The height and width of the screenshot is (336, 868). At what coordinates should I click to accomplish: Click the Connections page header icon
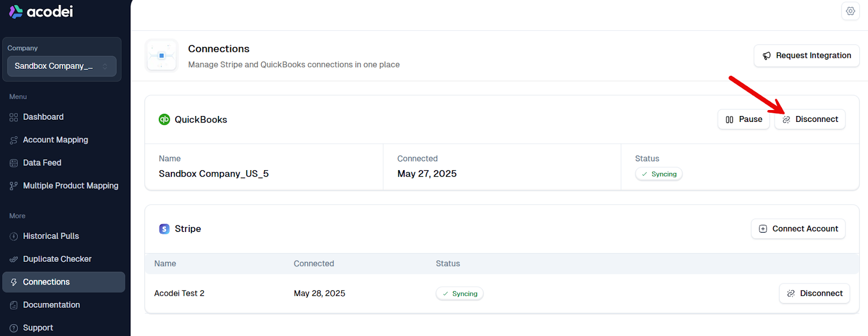click(x=162, y=56)
